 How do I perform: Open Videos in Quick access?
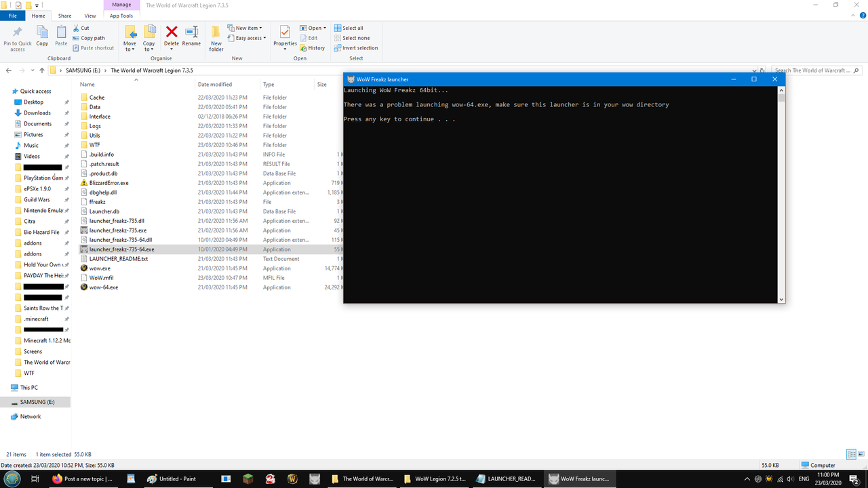point(32,157)
